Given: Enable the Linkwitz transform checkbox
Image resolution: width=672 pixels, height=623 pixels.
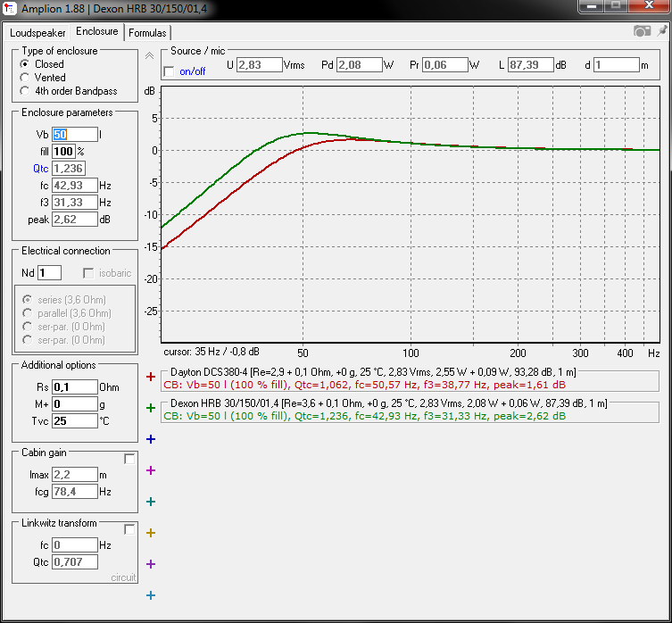Looking at the screenshot, I should [x=129, y=529].
